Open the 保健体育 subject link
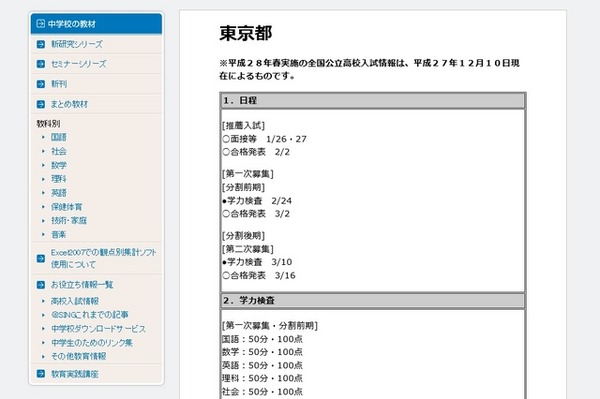This screenshot has height=399, width=600. tap(67, 207)
